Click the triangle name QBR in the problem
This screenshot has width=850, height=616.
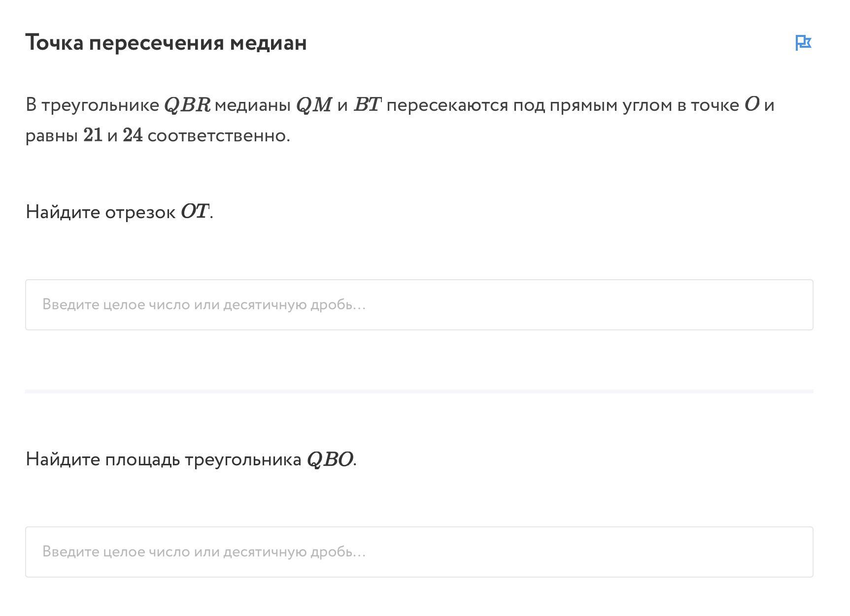click(187, 105)
